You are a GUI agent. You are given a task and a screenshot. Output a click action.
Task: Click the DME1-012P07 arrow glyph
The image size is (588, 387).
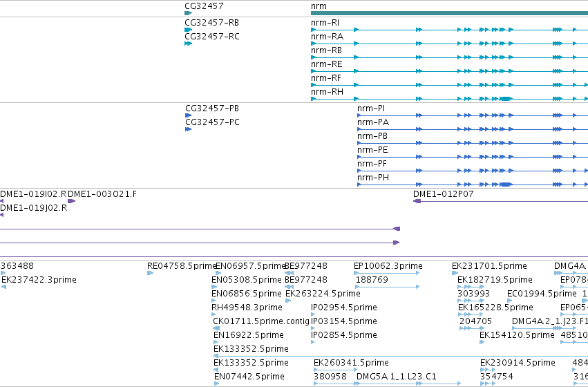point(417,201)
